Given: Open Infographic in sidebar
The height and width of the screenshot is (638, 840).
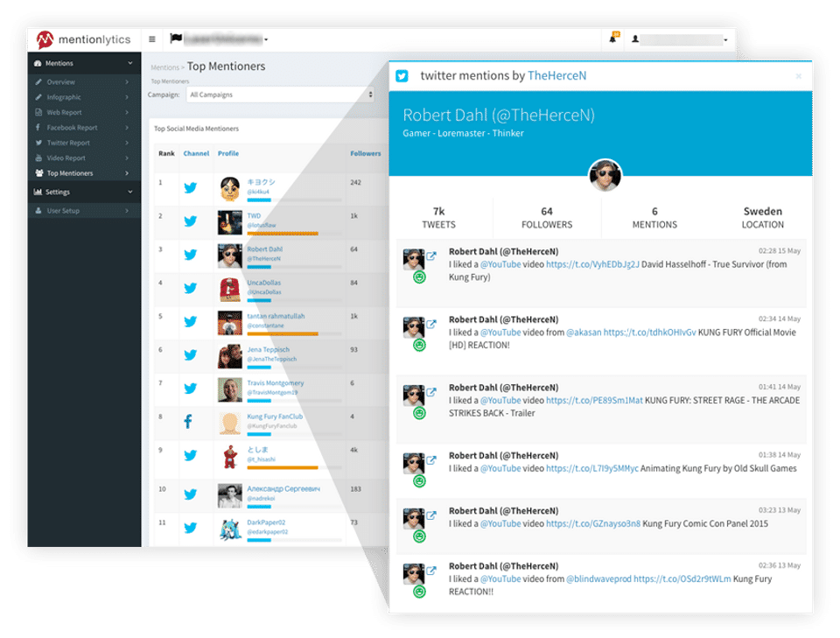Looking at the screenshot, I should pyautogui.click(x=84, y=97).
